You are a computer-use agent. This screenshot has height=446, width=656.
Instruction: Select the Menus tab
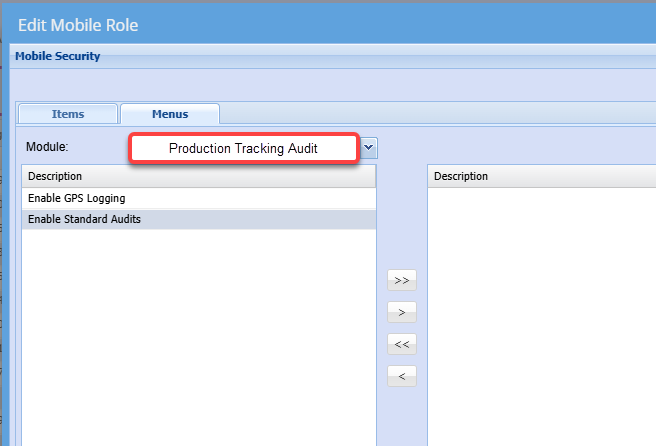pos(170,114)
